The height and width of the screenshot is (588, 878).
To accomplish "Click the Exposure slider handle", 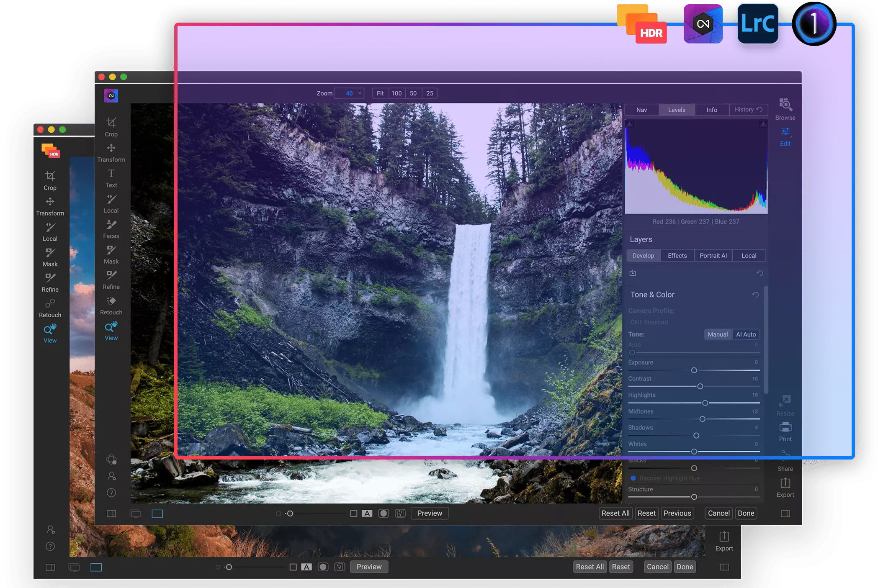I will pyautogui.click(x=694, y=370).
